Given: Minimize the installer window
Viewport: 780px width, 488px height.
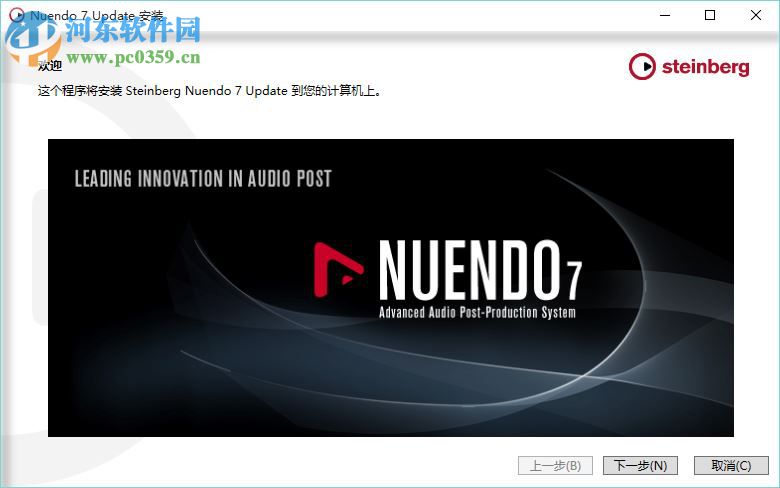Looking at the screenshot, I should tap(665, 15).
